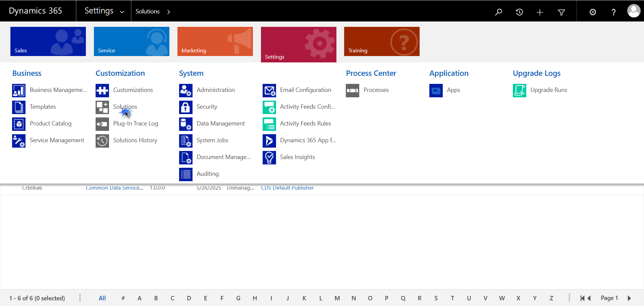The width and height of the screenshot is (644, 306).
Task: Filter the list by letter M
Action: 337,298
